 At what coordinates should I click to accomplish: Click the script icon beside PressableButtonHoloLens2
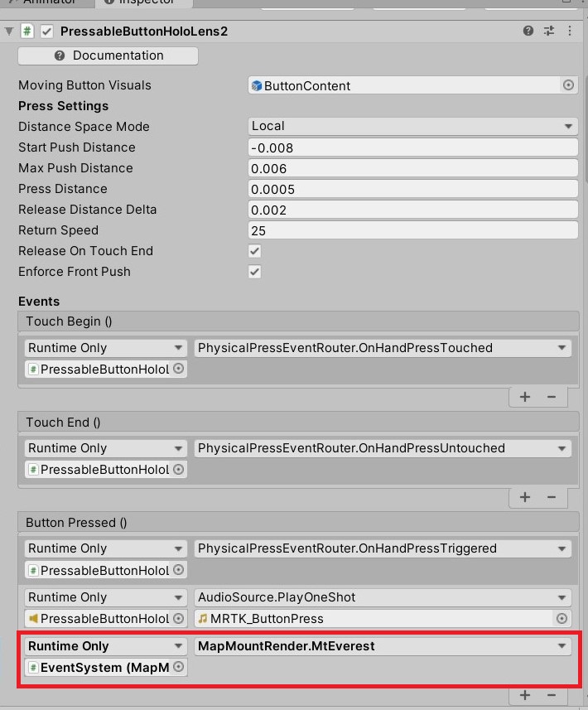click(27, 31)
